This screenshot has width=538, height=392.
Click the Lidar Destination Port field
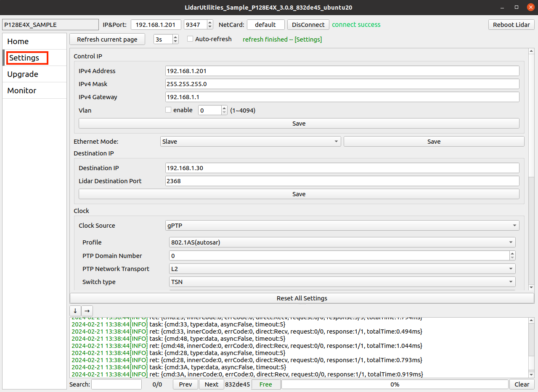point(342,181)
